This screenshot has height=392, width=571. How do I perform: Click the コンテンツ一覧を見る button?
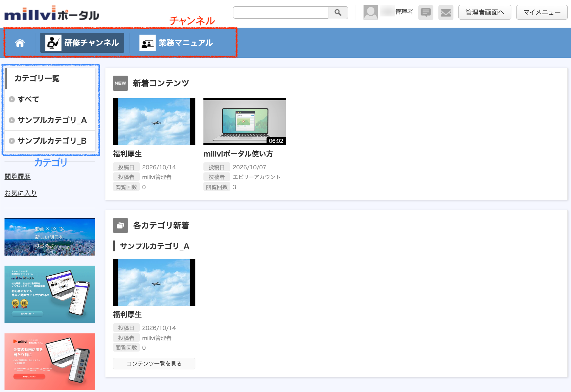(154, 364)
